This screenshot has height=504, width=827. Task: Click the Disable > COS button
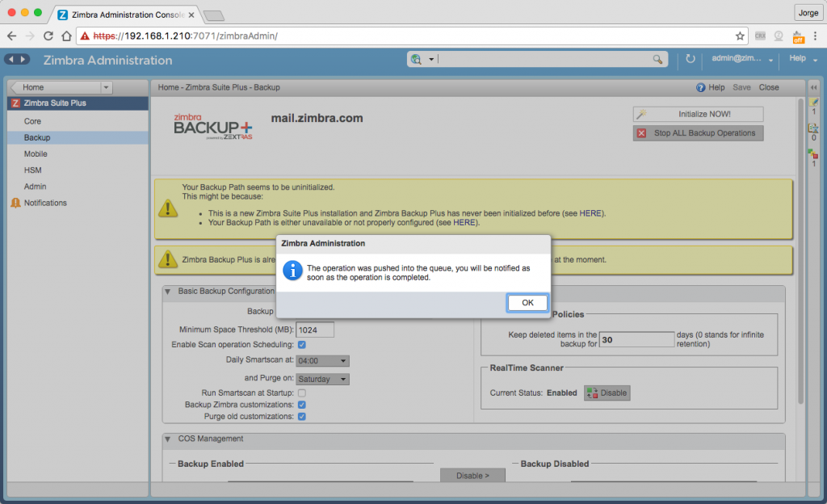tap(472, 475)
